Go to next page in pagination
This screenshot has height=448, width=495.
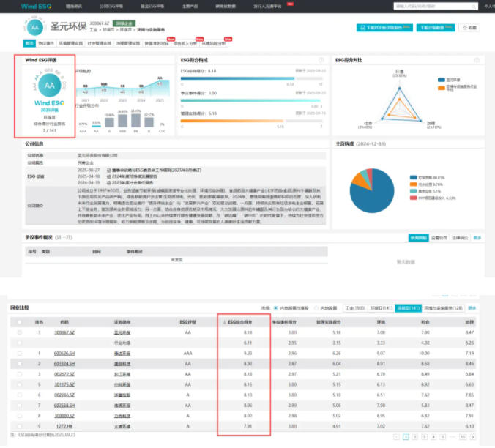(473, 436)
